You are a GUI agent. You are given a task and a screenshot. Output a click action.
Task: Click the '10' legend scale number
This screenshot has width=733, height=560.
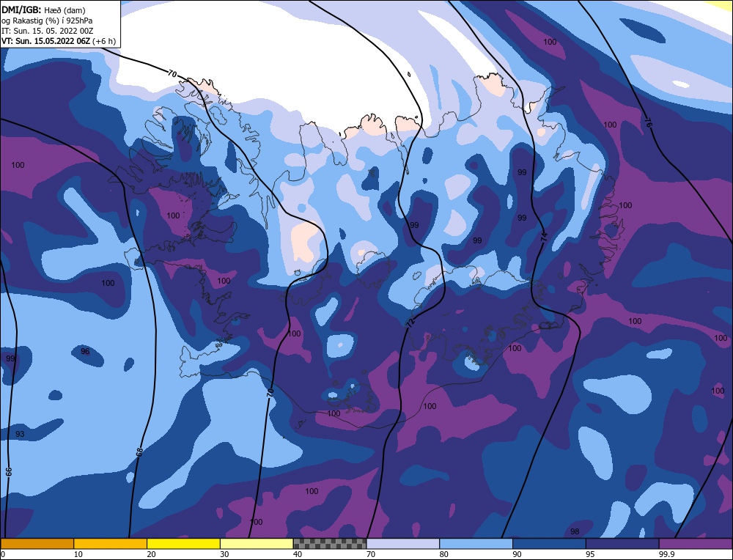pos(78,554)
